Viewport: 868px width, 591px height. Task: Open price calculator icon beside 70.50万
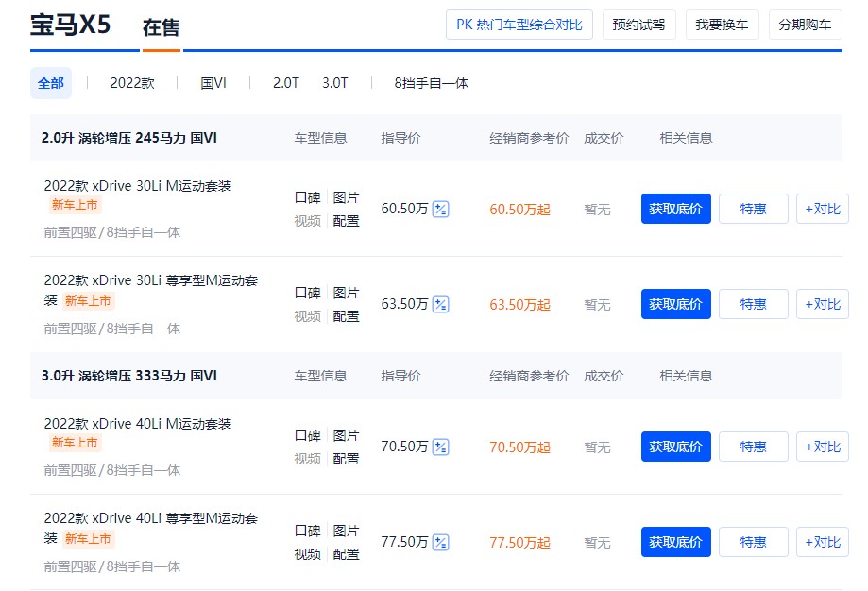click(440, 447)
